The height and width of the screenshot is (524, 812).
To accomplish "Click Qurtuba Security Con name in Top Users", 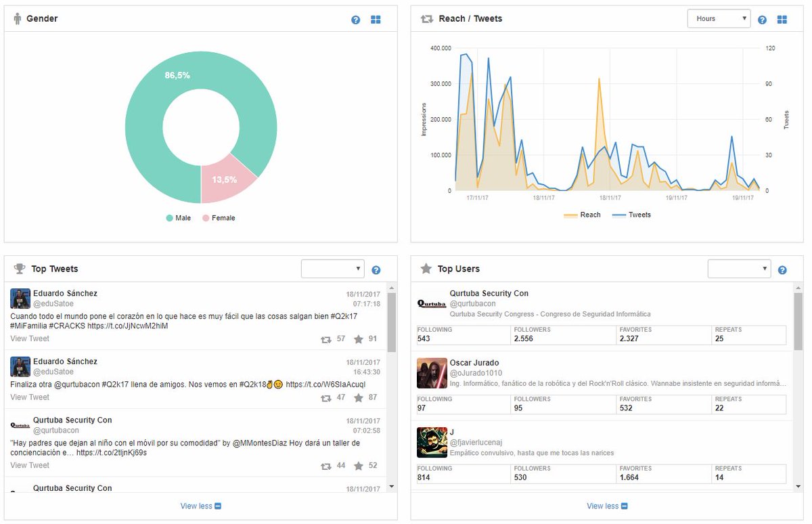I will 489,294.
